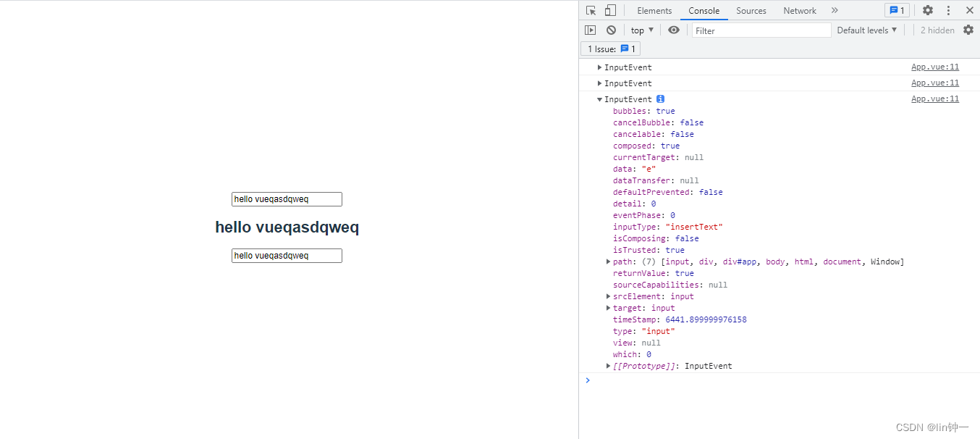Expand the path array property
Image resolution: width=980 pixels, height=439 pixels.
609,262
